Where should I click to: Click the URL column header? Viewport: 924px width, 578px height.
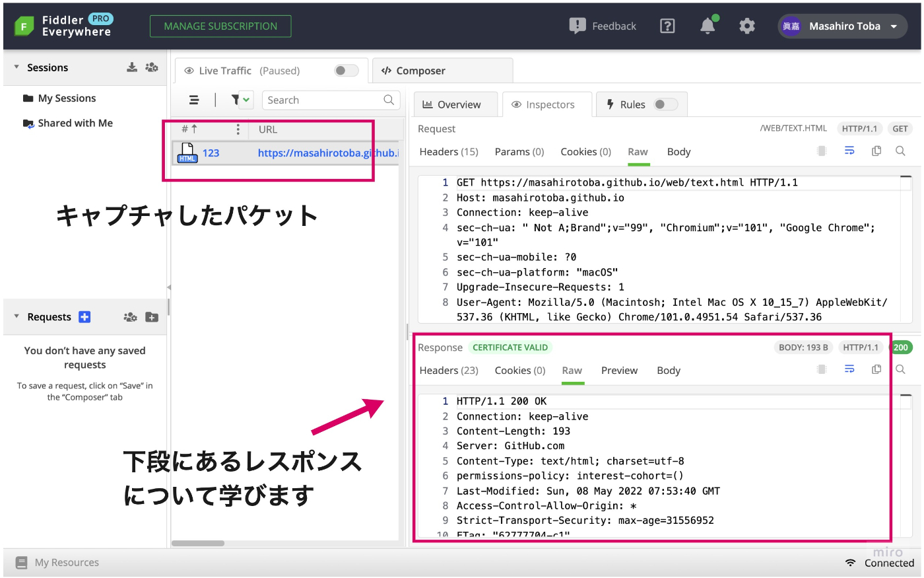coord(268,129)
